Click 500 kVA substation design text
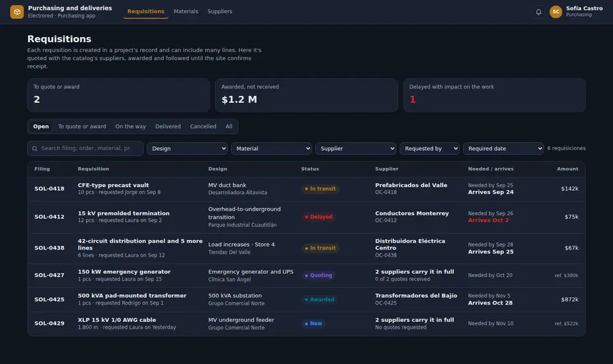The image size is (613, 364). tap(235, 296)
